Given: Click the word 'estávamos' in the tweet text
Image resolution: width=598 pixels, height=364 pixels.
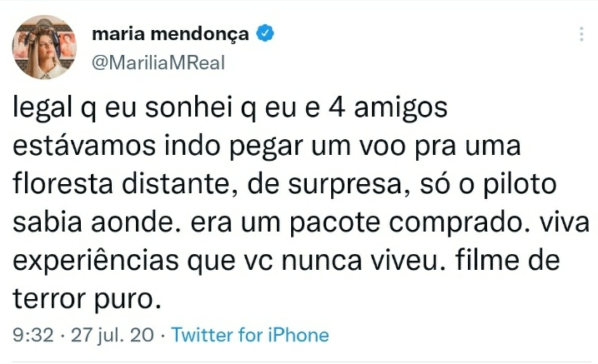Looking at the screenshot, I should point(83,148).
